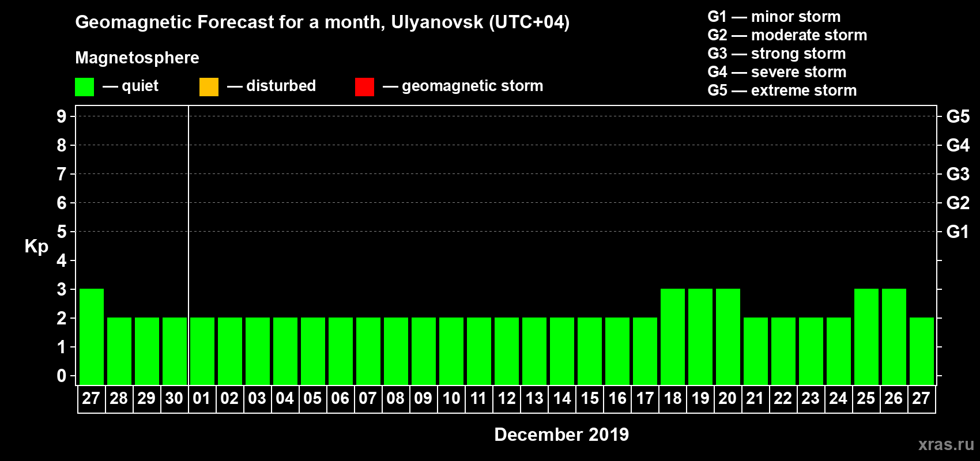Click the date label 12
This screenshot has width=980, height=461.
coord(507,399)
